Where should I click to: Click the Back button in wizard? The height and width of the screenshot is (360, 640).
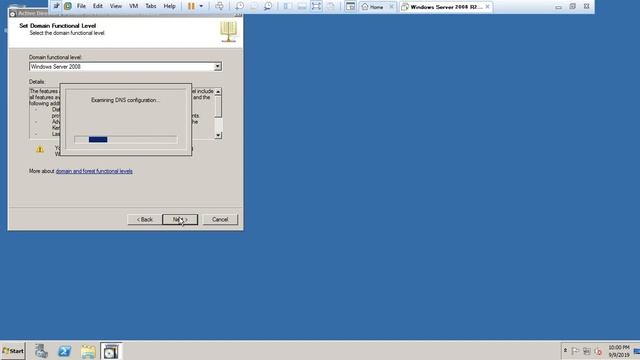(x=144, y=220)
